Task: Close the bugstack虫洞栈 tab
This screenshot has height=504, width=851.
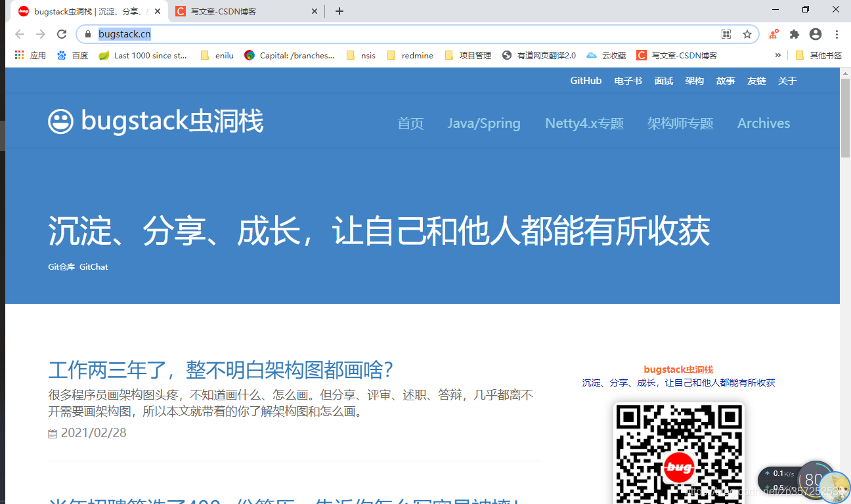Action: [x=158, y=11]
